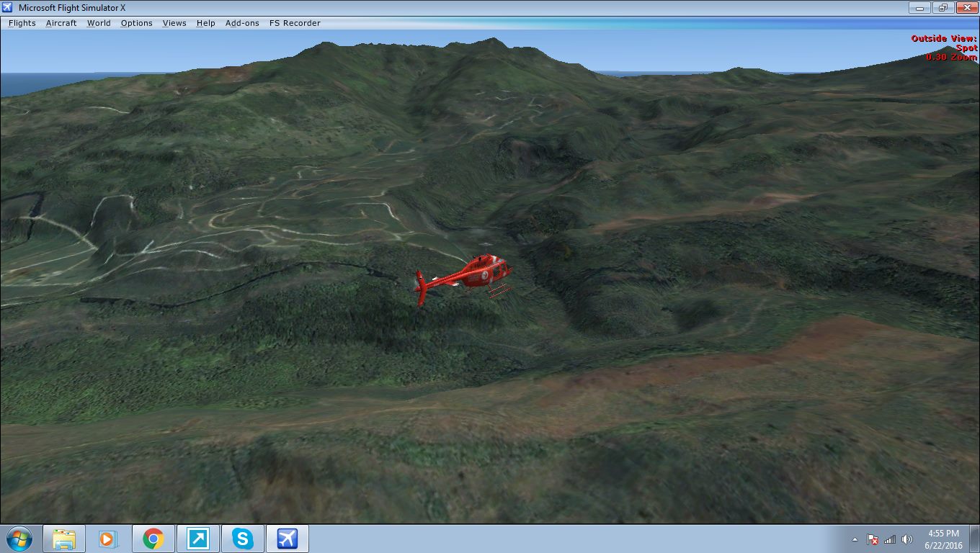Viewport: 980px width, 553px height.
Task: Open the Options menu
Action: (136, 23)
